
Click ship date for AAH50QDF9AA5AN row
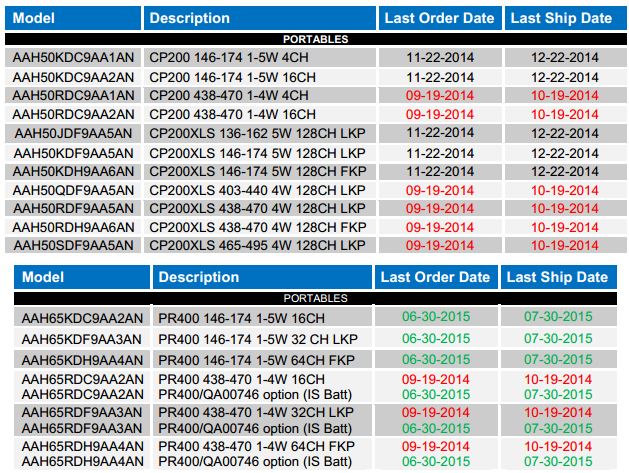pos(566,190)
